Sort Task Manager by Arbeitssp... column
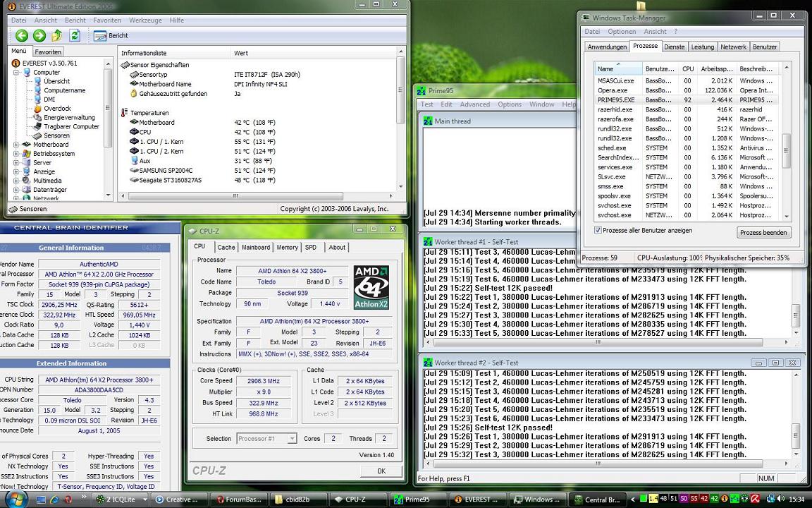The width and height of the screenshot is (812, 508). [717, 68]
